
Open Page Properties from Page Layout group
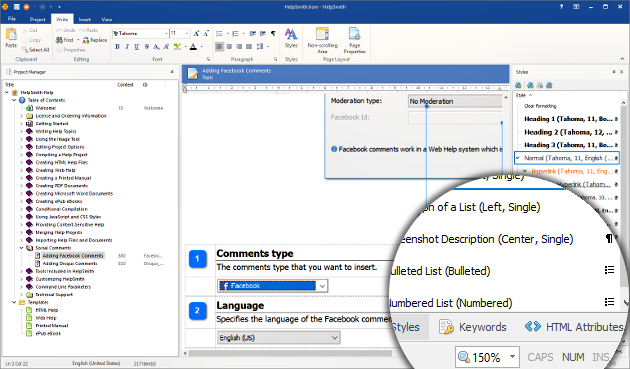coord(354,40)
